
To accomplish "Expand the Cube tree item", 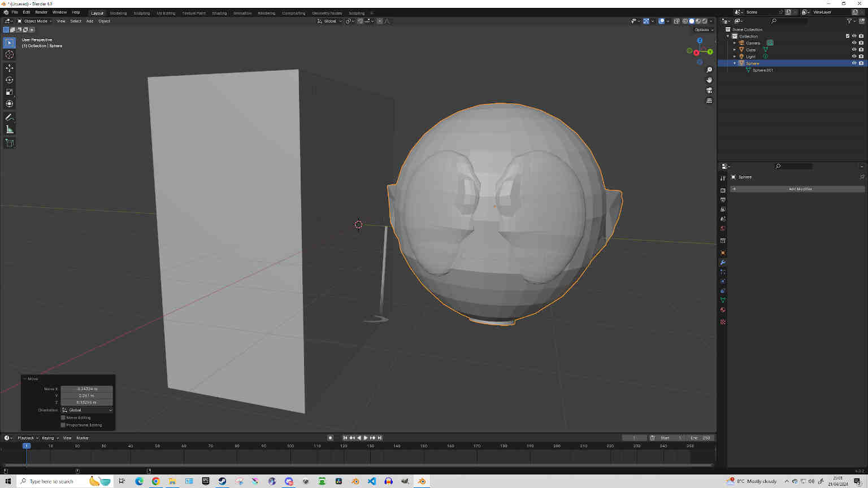I will [735, 50].
